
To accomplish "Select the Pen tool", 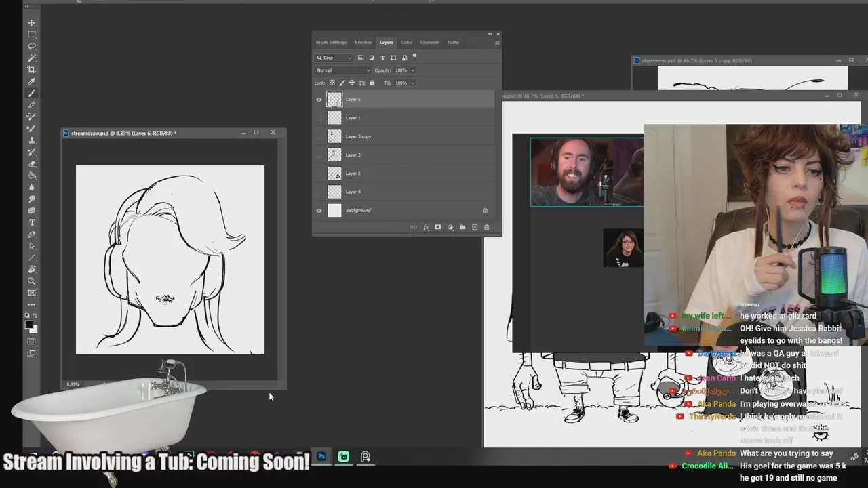I will 32,235.
